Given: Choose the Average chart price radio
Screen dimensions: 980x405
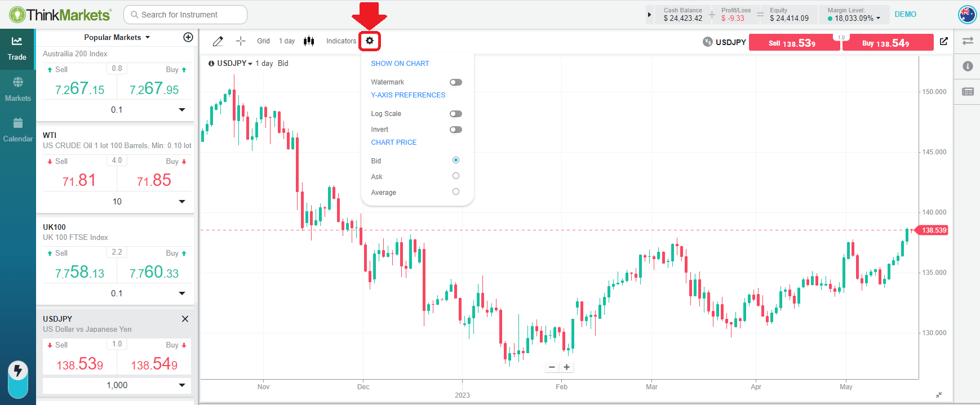Looking at the screenshot, I should coord(456,192).
